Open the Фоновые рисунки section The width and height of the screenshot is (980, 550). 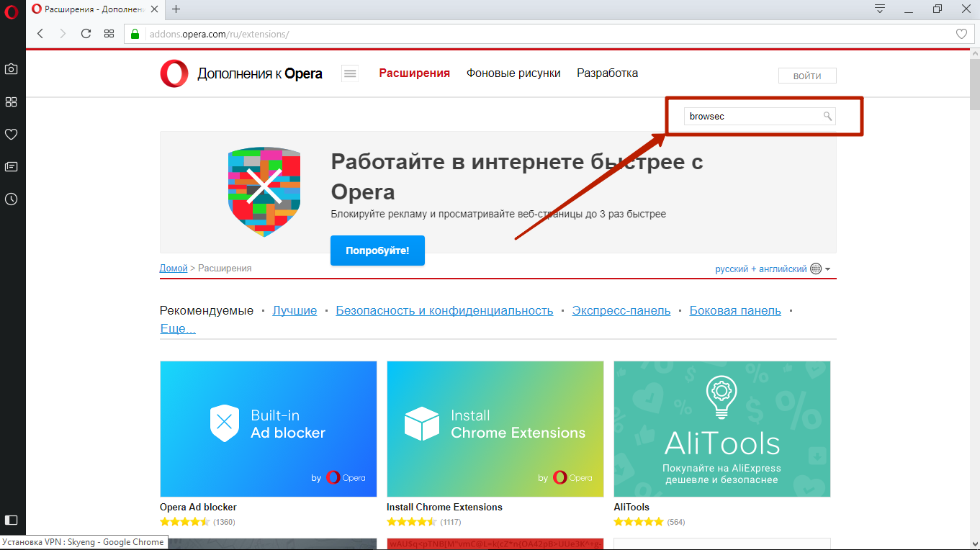[x=513, y=73]
